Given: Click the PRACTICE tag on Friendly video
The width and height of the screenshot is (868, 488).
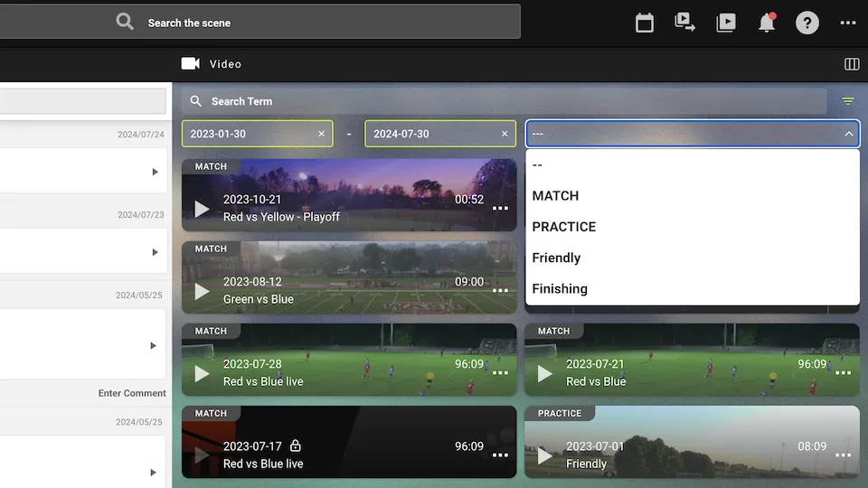Looking at the screenshot, I should pyautogui.click(x=560, y=413).
